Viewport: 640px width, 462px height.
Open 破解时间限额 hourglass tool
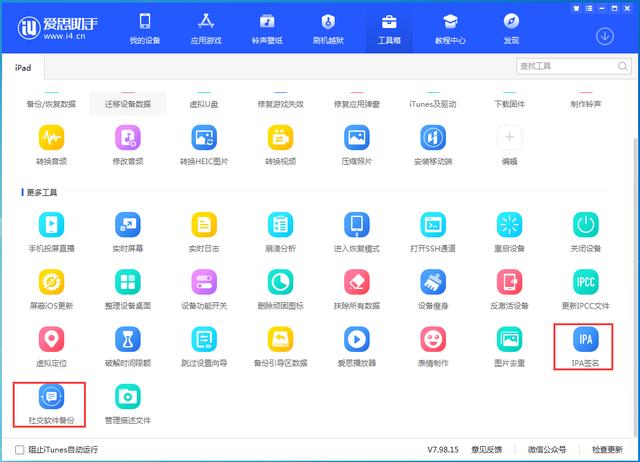(128, 339)
